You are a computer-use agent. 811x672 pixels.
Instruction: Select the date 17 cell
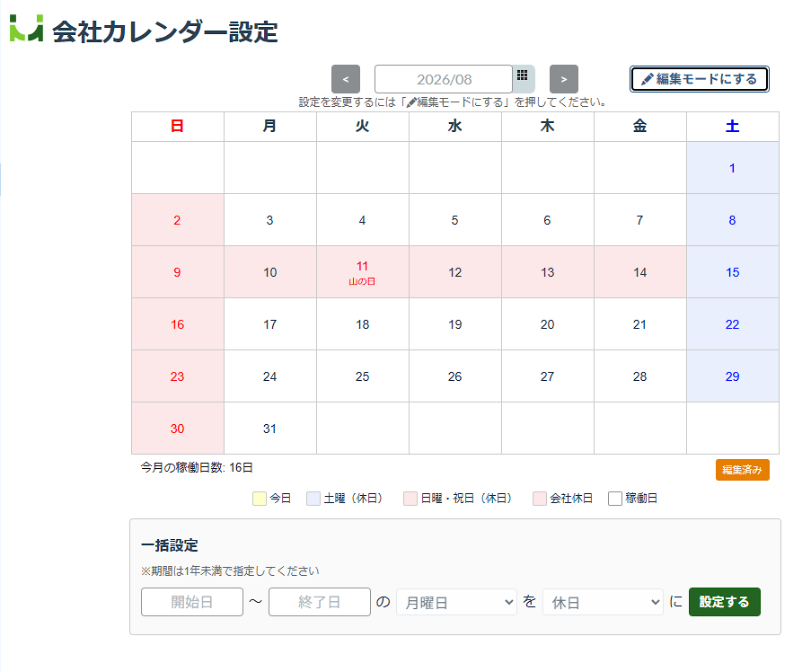[270, 324]
